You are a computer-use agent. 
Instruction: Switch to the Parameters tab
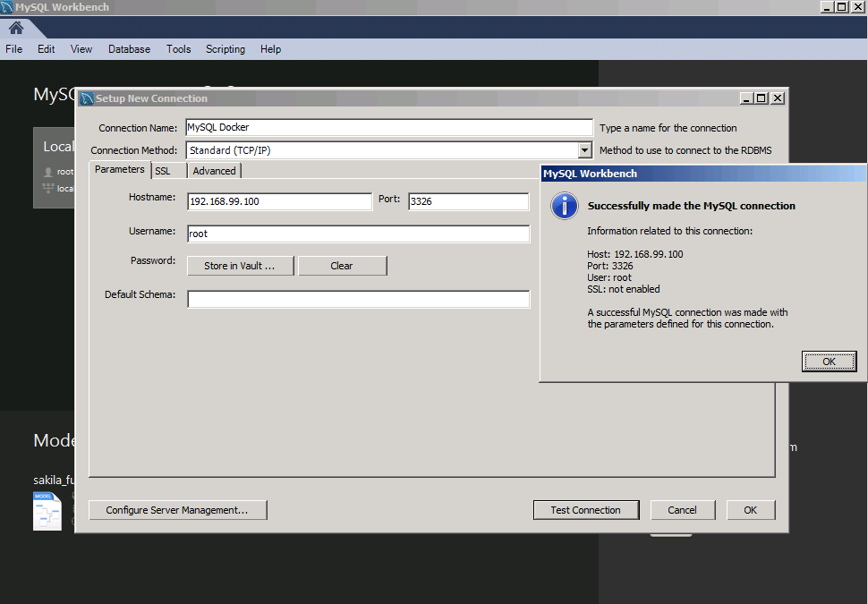point(120,169)
